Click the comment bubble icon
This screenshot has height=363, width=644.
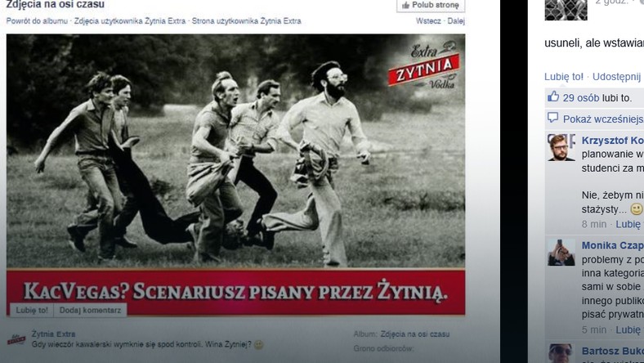(x=552, y=118)
